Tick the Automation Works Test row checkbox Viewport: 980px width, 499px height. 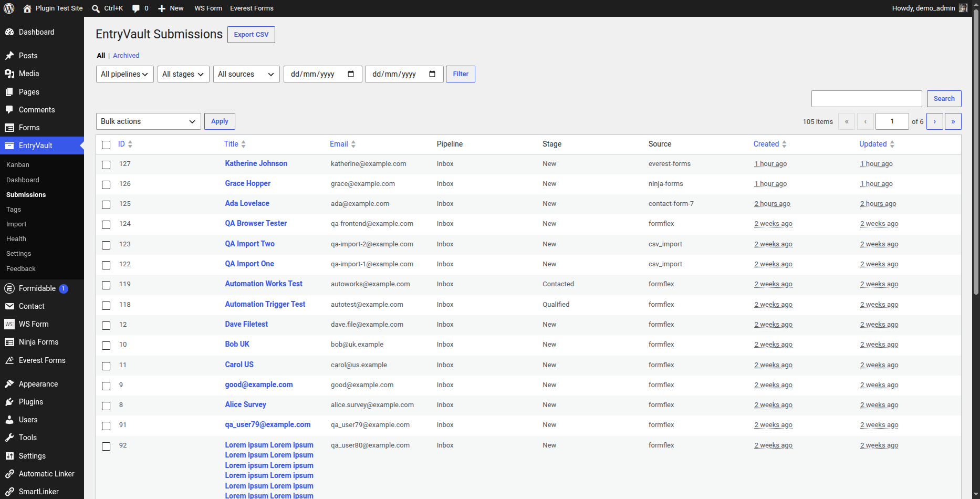[x=106, y=285]
